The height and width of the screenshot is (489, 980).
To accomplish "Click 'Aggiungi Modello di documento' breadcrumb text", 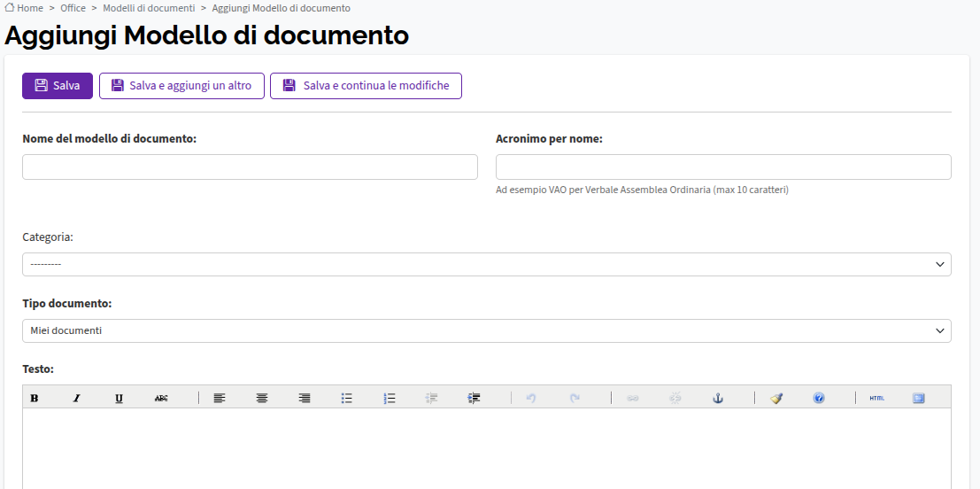I will click(x=282, y=8).
